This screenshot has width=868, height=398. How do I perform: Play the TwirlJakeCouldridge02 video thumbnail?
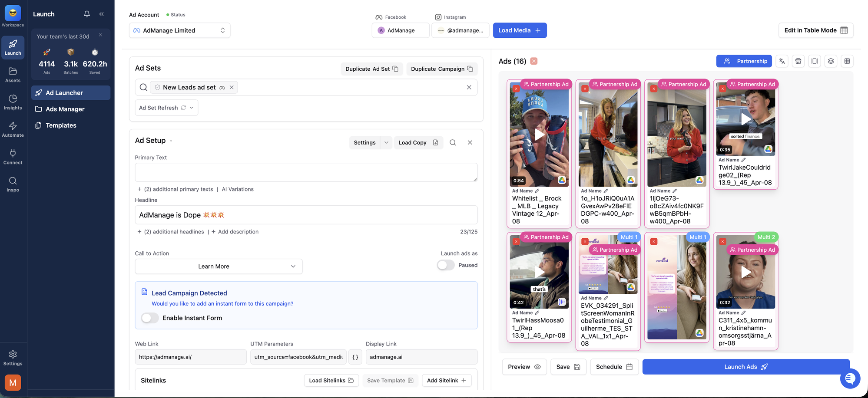point(745,119)
